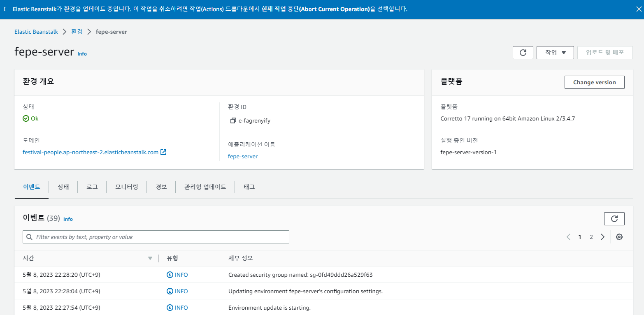Click the Change version button

pos(595,82)
